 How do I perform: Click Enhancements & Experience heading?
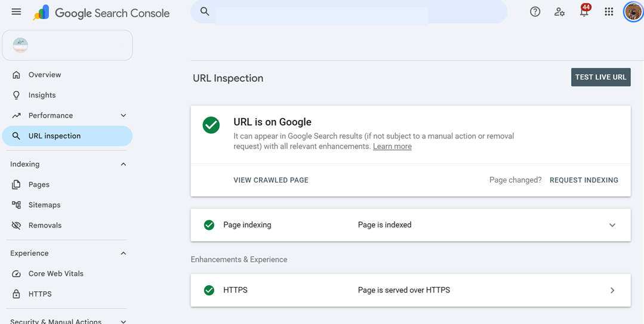[x=239, y=260]
